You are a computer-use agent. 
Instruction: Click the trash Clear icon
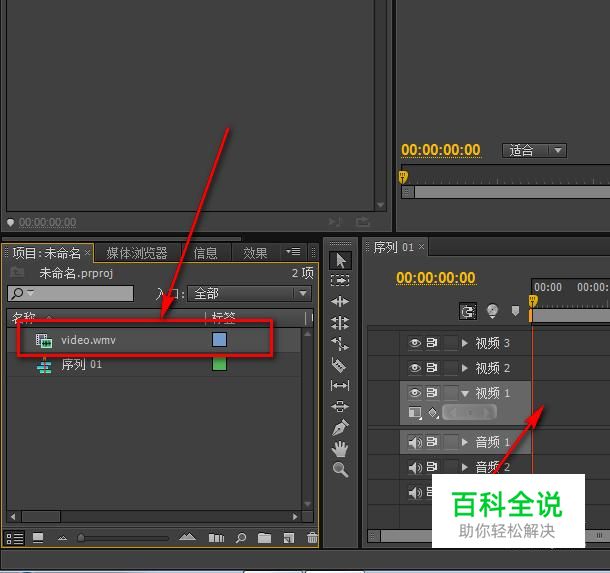[312, 538]
